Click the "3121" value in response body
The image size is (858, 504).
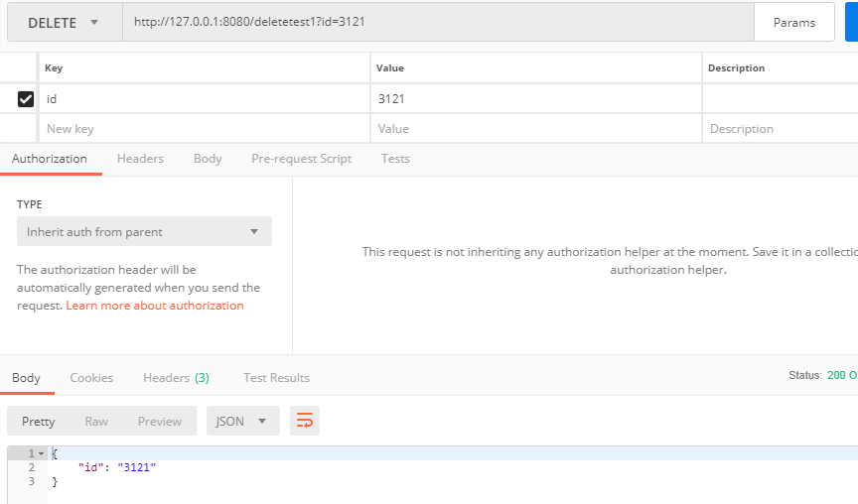(x=137, y=467)
